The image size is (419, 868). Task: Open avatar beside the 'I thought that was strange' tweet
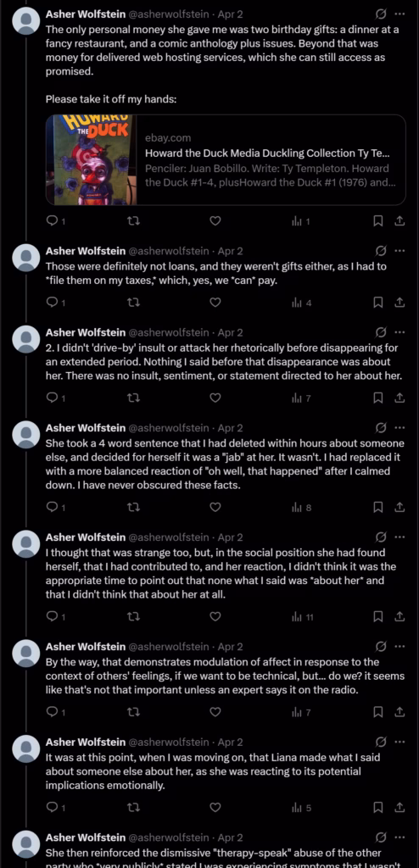(x=25, y=543)
